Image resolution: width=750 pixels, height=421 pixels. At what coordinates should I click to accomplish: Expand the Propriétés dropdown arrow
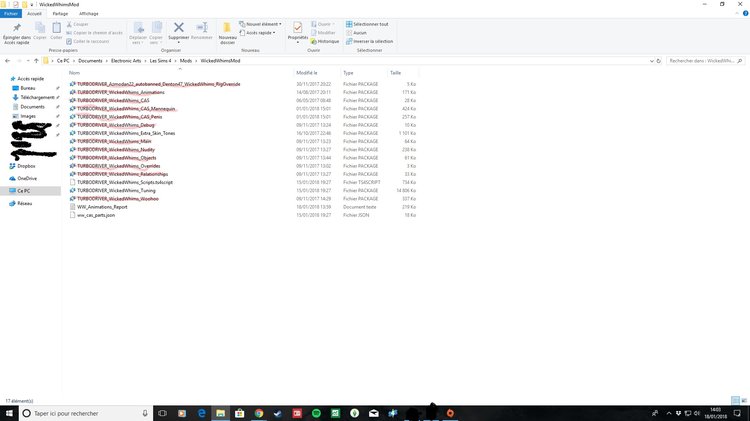298,43
